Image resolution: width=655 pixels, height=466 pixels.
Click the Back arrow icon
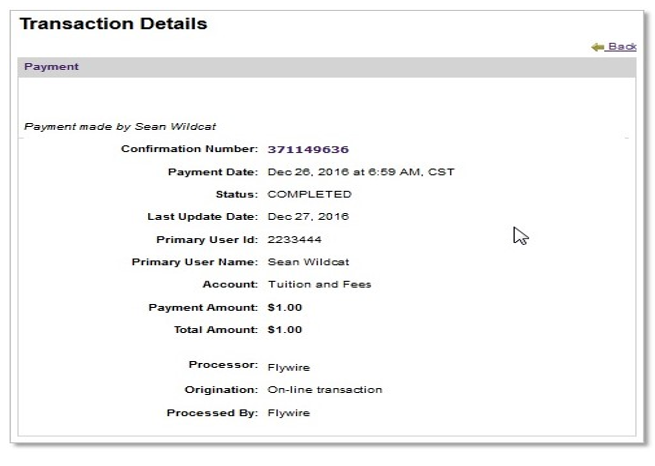(598, 47)
